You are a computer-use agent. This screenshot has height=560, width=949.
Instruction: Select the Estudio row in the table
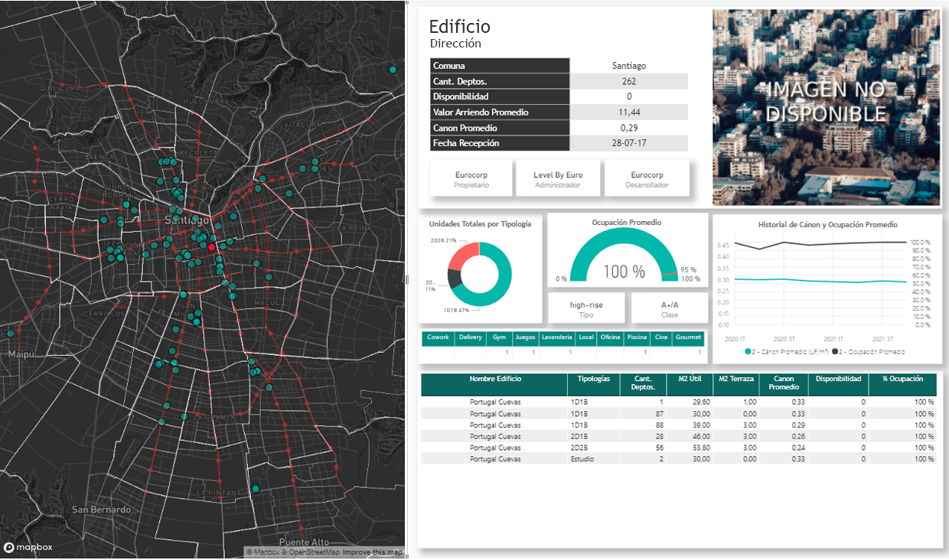581,459
